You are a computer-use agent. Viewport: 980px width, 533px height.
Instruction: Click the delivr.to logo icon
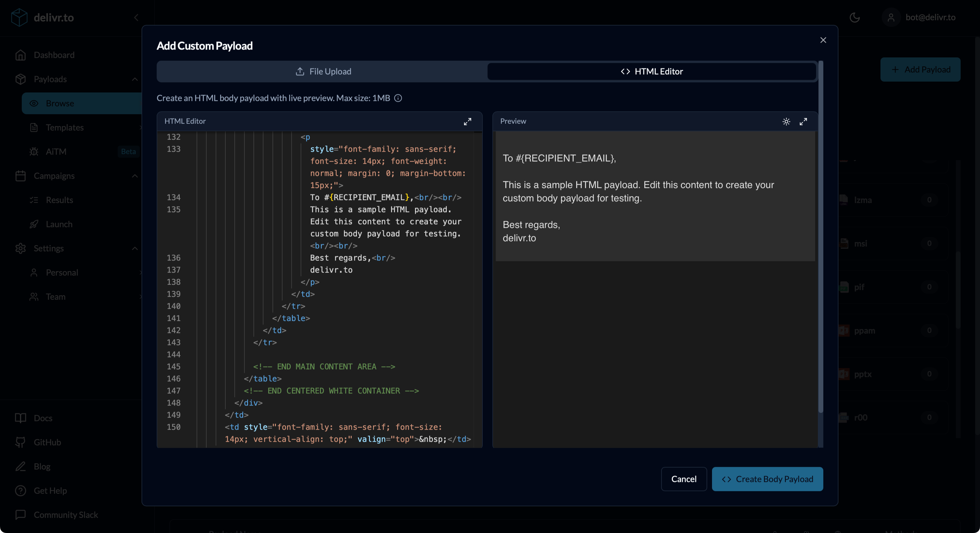(x=19, y=17)
